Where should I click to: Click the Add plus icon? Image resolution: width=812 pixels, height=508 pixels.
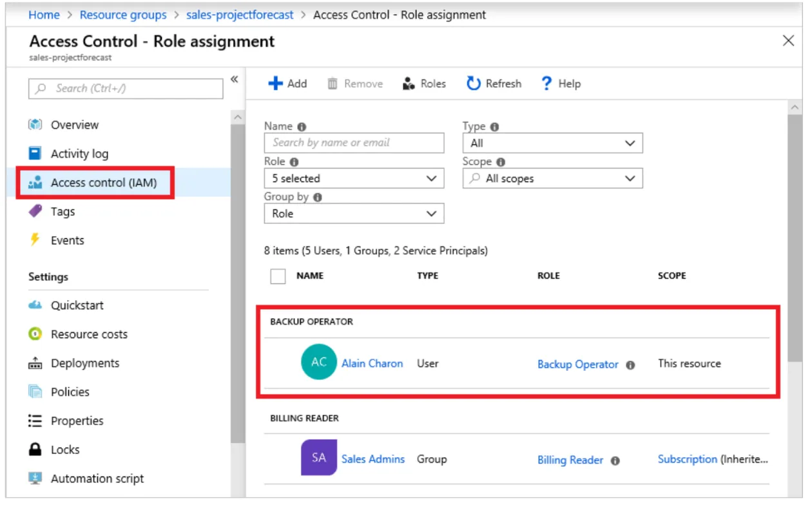pyautogui.click(x=276, y=84)
